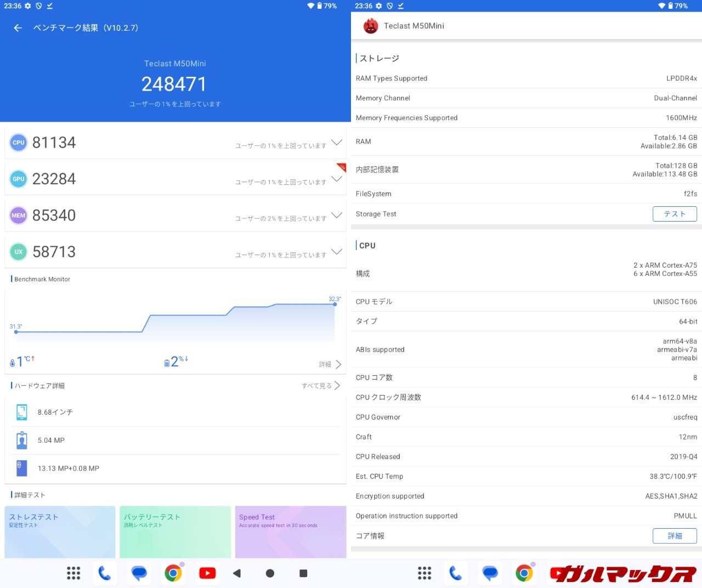Expand the UX score 58713 details
The image size is (702, 588).
click(337, 252)
